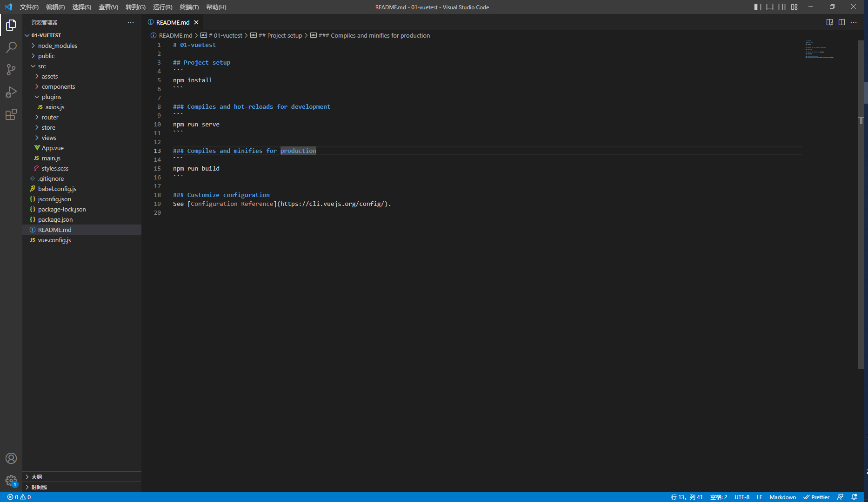Click the cli.vuejs.org config link
The image size is (868, 502).
click(333, 204)
